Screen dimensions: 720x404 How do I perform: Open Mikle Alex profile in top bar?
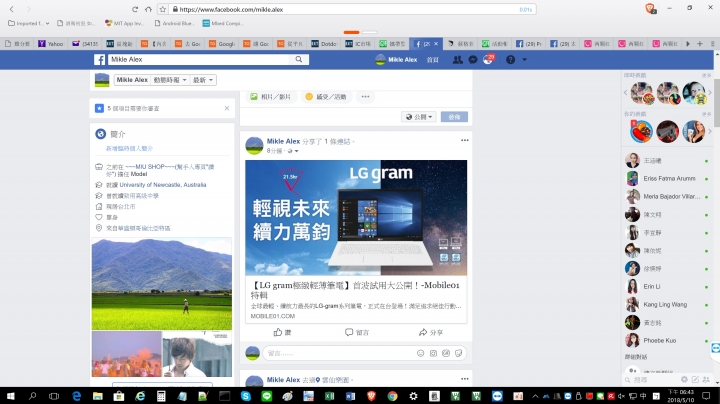tap(396, 59)
